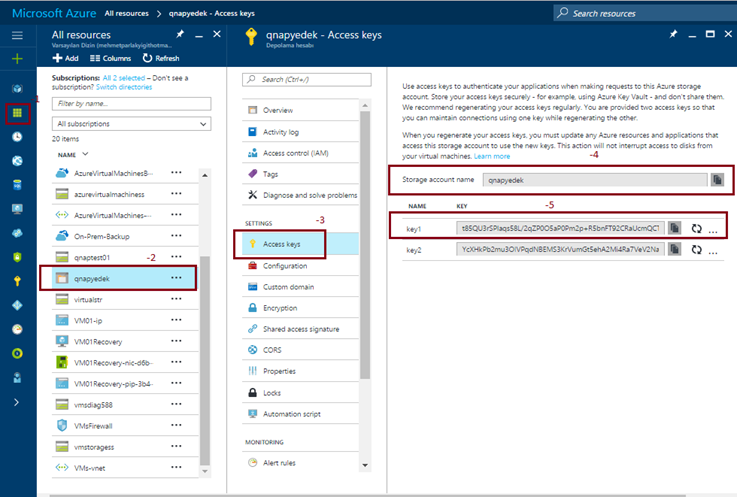Click the Add button in All resources
737x497 pixels.
pyautogui.click(x=65, y=58)
